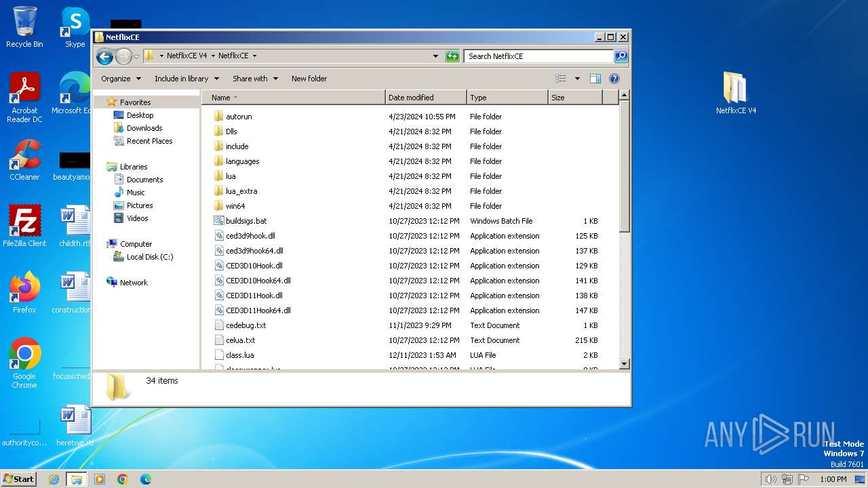868x488 pixels.
Task: Open the Organize dropdown menu
Action: pos(121,79)
